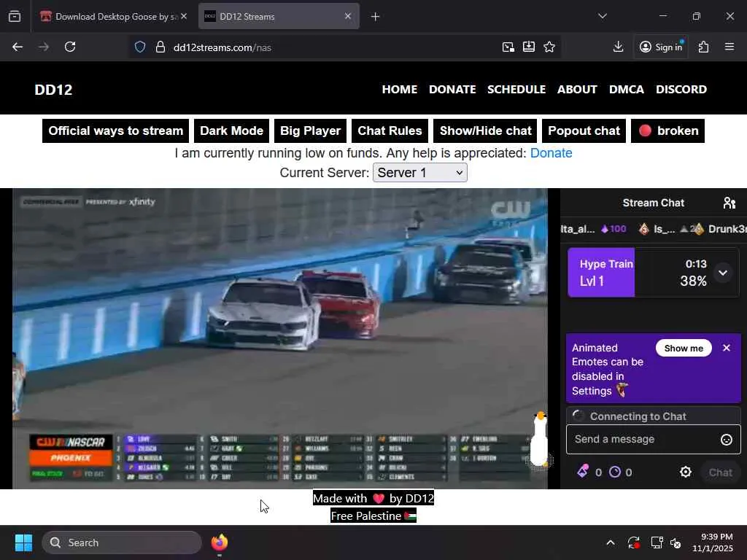
Task: Go back to previous page
Action: 18,47
